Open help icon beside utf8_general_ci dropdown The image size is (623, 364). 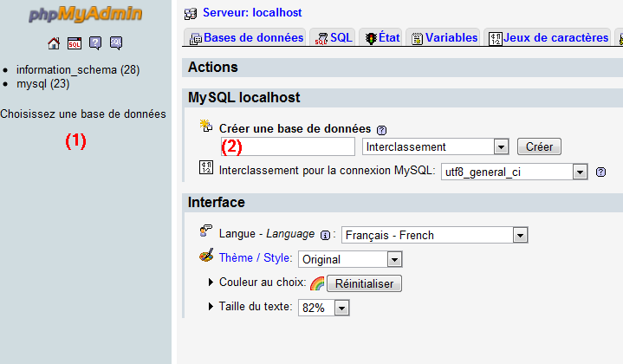[600, 172]
